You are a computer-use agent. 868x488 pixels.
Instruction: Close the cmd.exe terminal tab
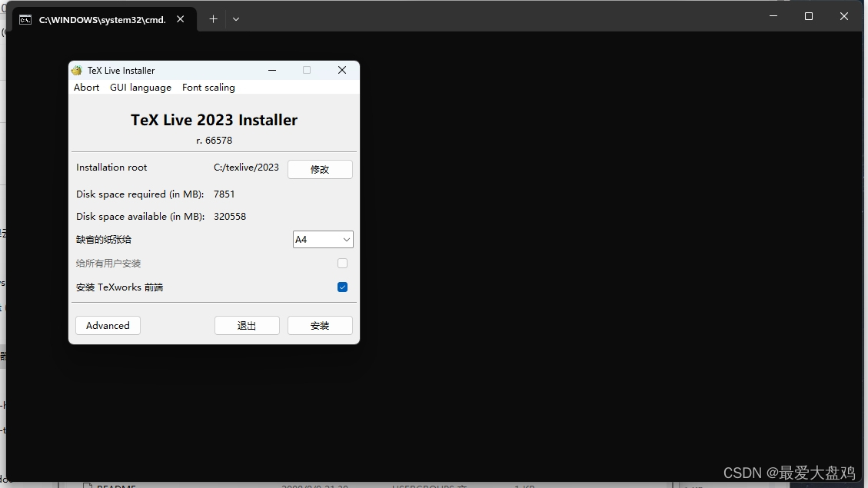coord(181,19)
